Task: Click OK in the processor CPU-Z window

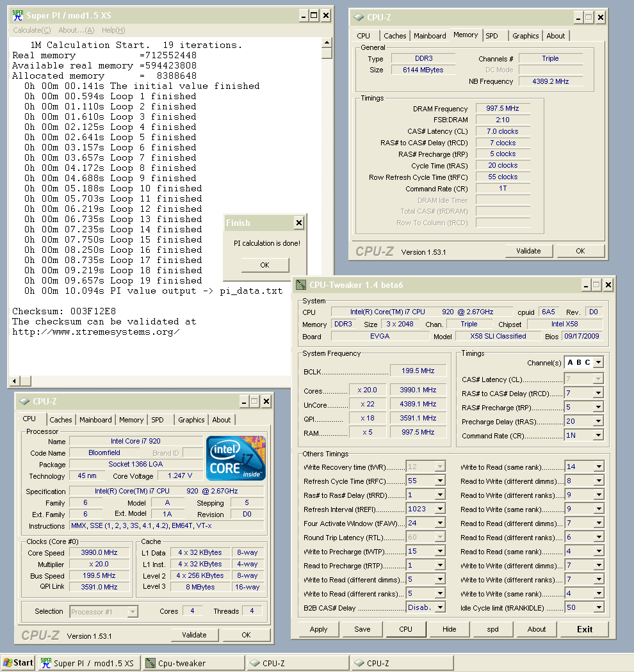Action: (246, 635)
